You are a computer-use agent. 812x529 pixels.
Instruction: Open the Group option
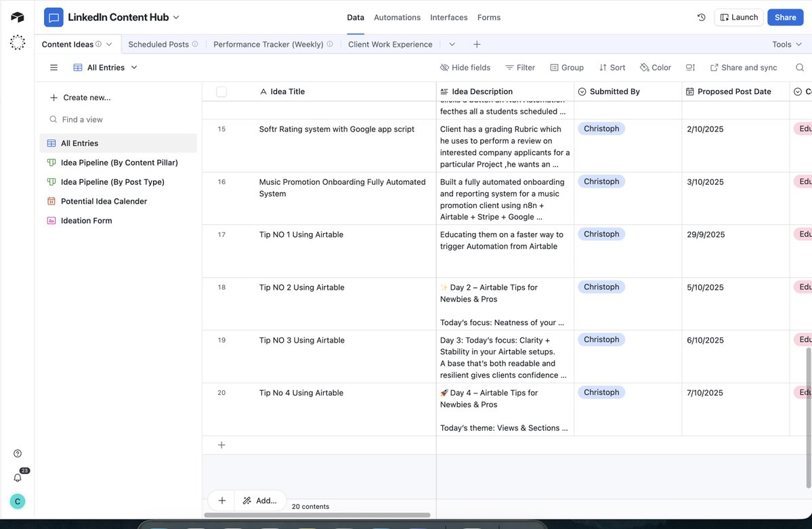(x=567, y=67)
